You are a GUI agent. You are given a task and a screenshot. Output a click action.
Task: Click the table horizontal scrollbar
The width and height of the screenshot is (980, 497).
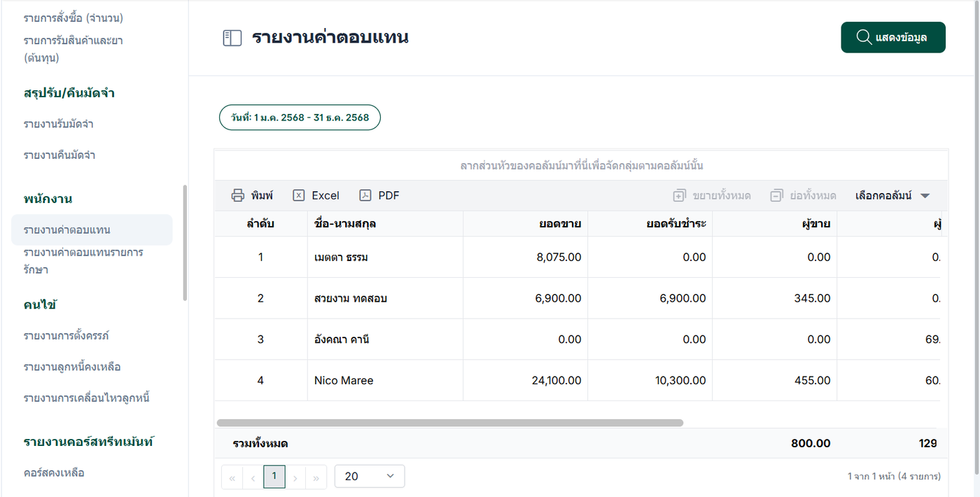tap(449, 423)
